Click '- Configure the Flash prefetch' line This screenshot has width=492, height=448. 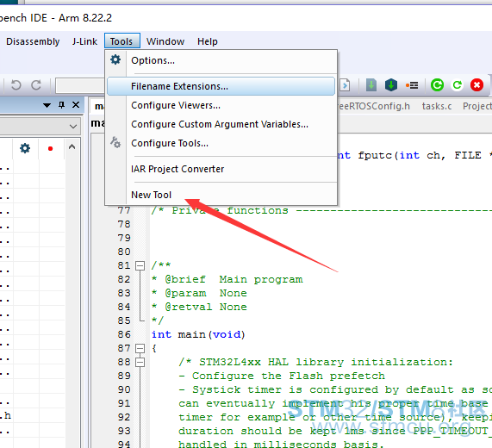282,376
